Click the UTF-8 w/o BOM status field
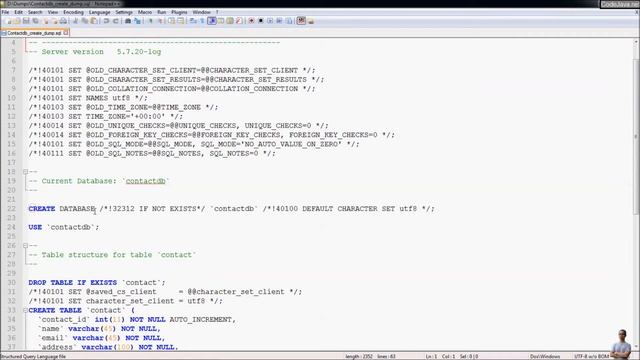The image size is (640, 360). point(591,356)
